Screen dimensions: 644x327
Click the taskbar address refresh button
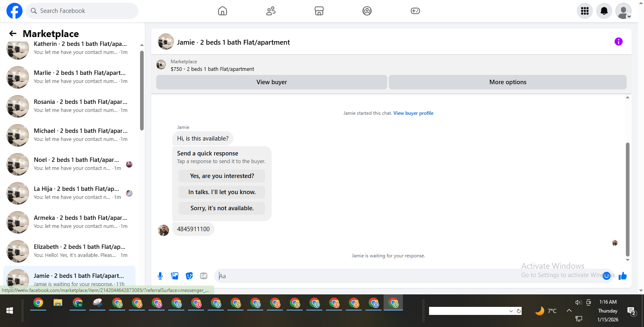coord(519,311)
